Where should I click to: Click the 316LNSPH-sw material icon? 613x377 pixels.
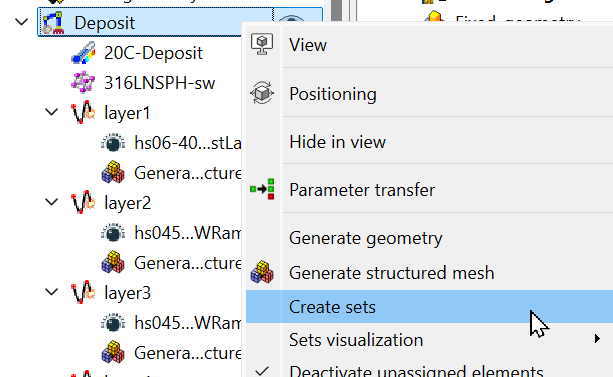coord(83,83)
